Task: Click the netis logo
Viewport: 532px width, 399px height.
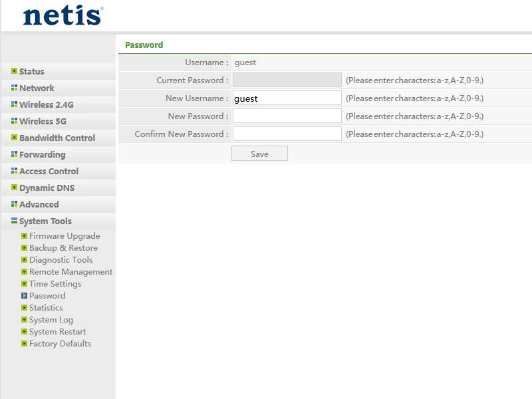Action: point(63,16)
